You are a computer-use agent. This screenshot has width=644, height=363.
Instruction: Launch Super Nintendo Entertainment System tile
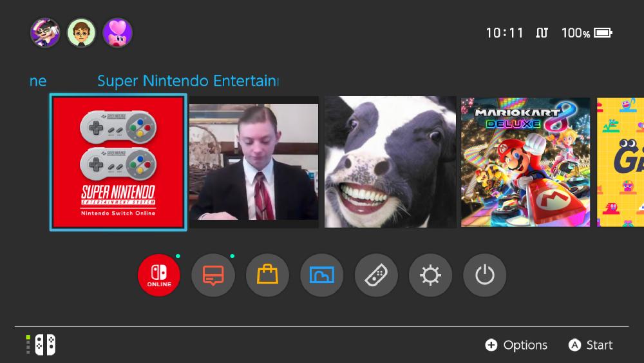pos(118,162)
